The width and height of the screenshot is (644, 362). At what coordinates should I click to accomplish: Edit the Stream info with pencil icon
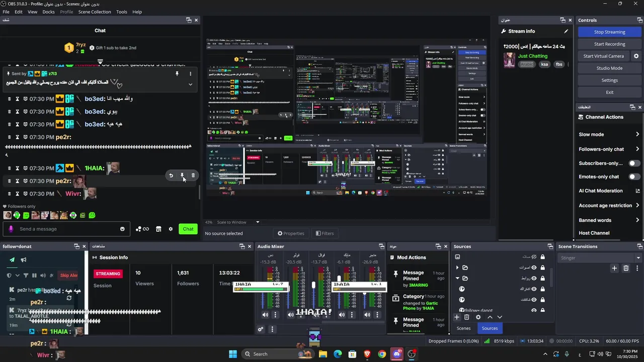point(566,31)
